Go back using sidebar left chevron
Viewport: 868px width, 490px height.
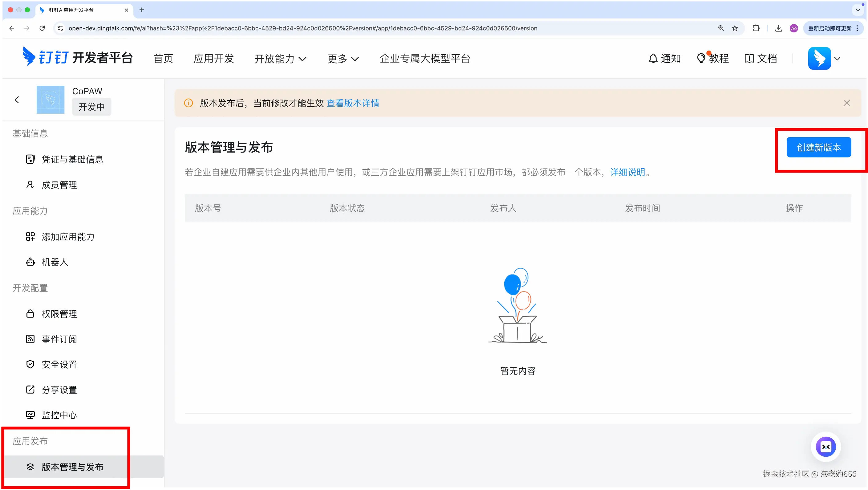coord(17,100)
